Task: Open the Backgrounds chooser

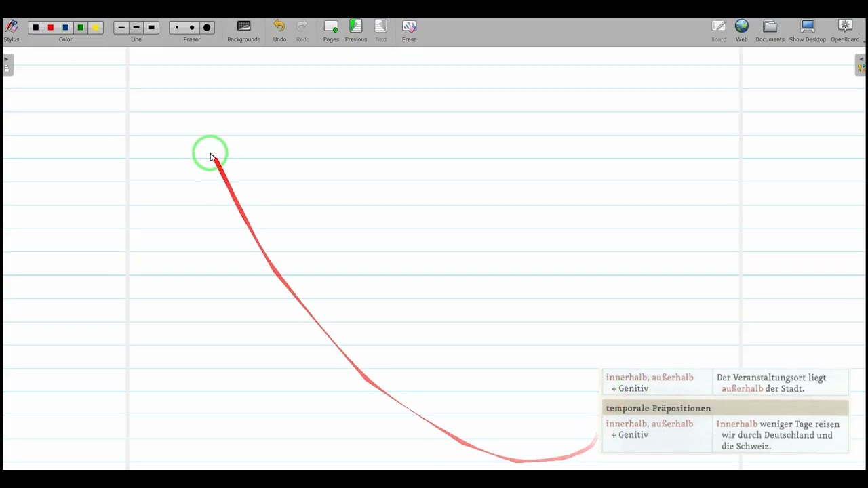Action: [x=243, y=31]
